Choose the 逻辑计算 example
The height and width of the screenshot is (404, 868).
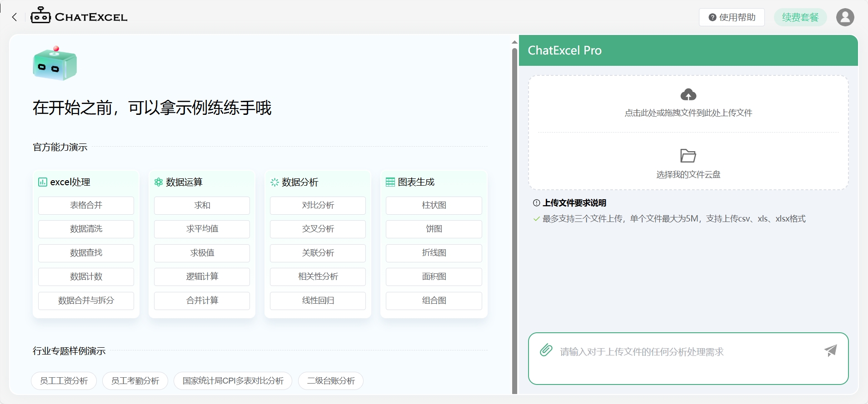pyautogui.click(x=202, y=276)
